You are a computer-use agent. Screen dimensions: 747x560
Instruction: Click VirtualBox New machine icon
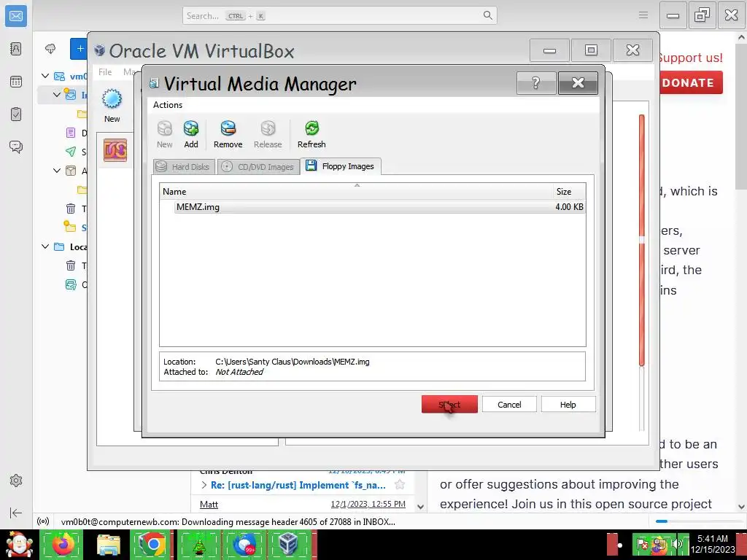(x=112, y=99)
